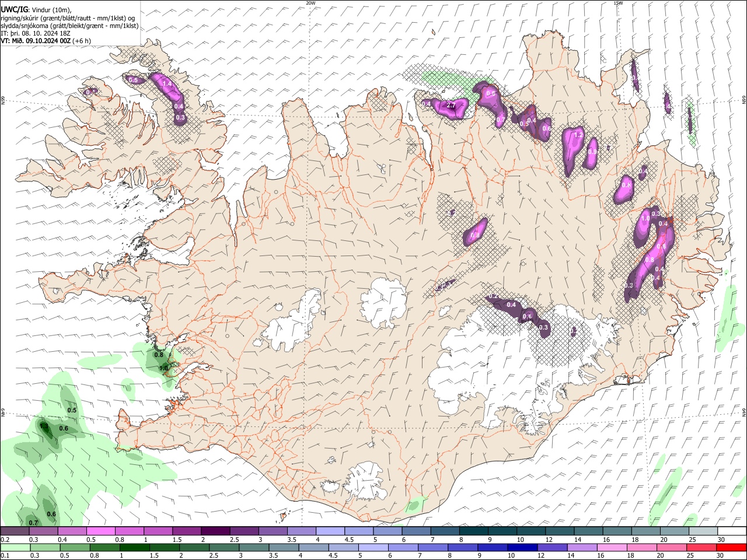This screenshot has width=747, height=560.
Task: Select the 2.5 swatch in the rain scale
Action: coord(225,547)
